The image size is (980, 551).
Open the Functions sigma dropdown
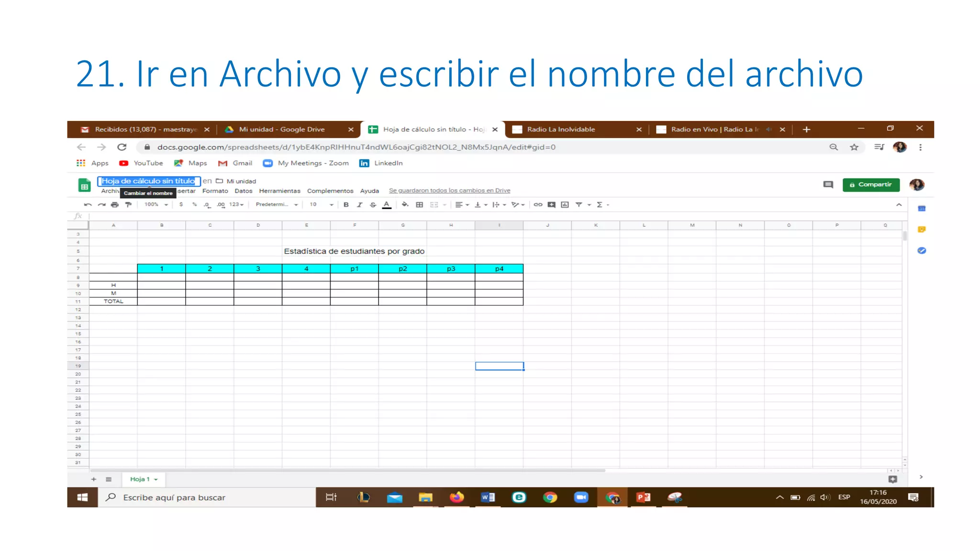(x=602, y=205)
